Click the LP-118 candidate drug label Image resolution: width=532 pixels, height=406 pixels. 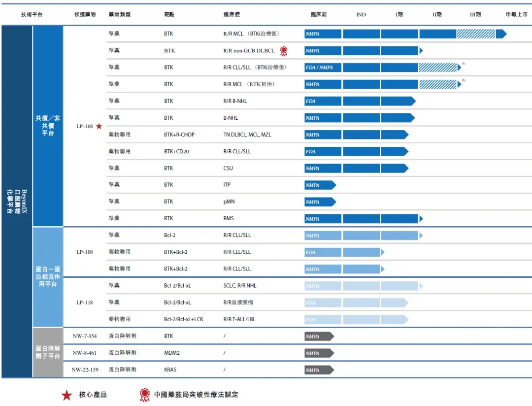click(x=85, y=303)
